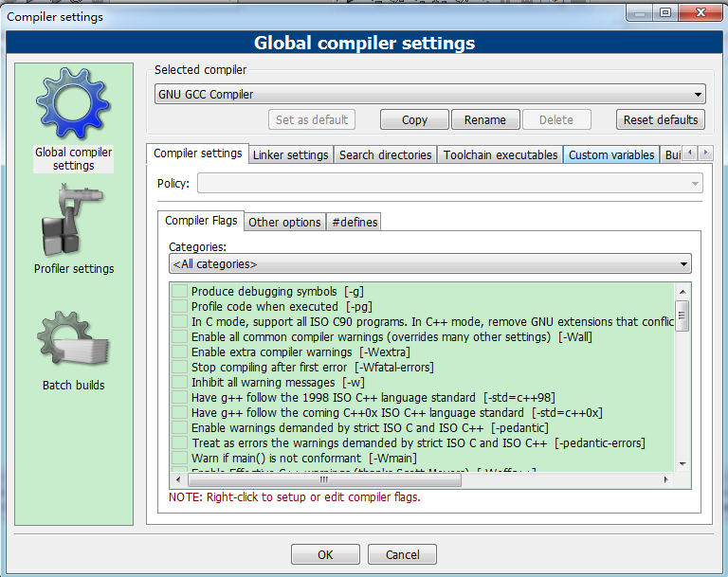728x577 pixels.
Task: Toggle ISO C90 support flag checkbox
Action: tap(179, 322)
